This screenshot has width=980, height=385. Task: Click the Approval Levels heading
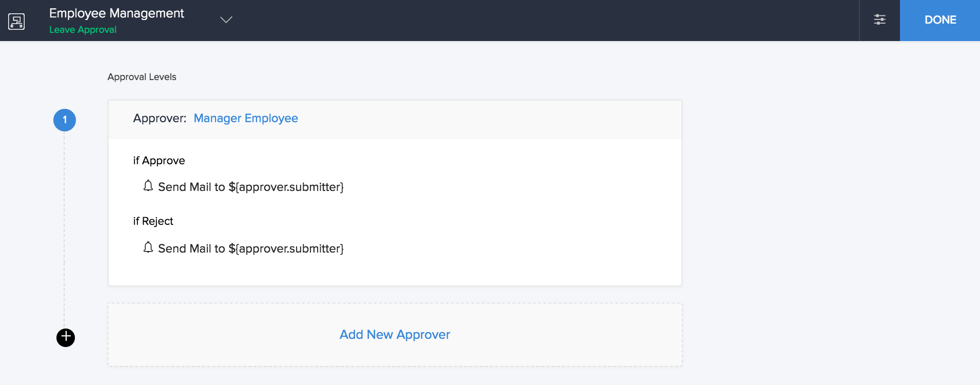pos(142,77)
